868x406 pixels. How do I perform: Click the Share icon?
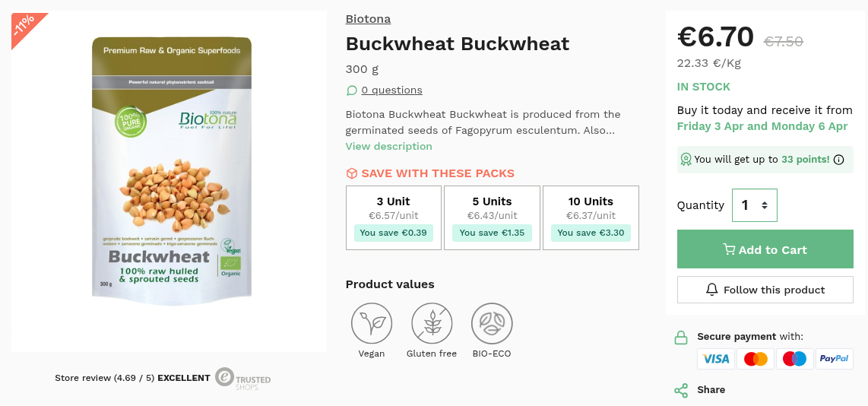point(681,391)
